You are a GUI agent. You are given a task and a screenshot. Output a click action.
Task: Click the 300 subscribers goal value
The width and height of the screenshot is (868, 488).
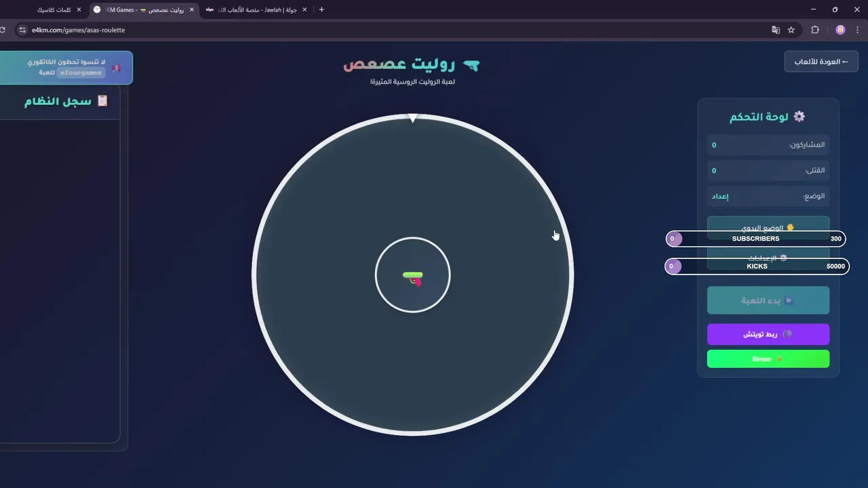(x=835, y=239)
